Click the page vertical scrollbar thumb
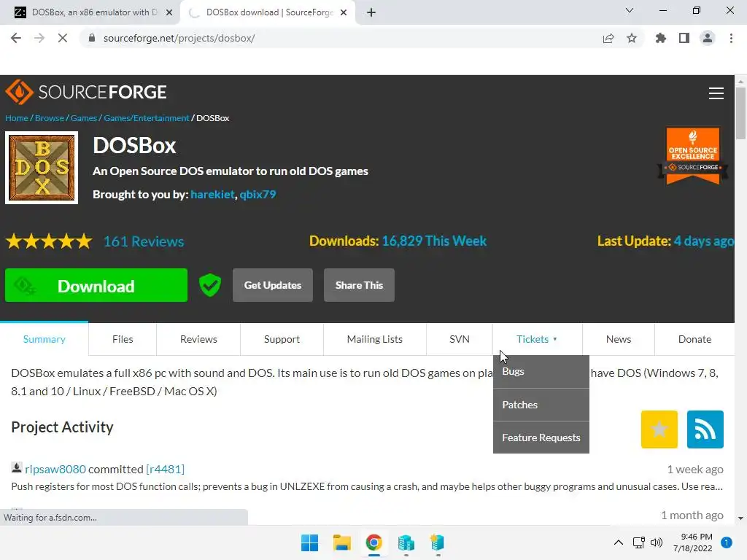 740,113
